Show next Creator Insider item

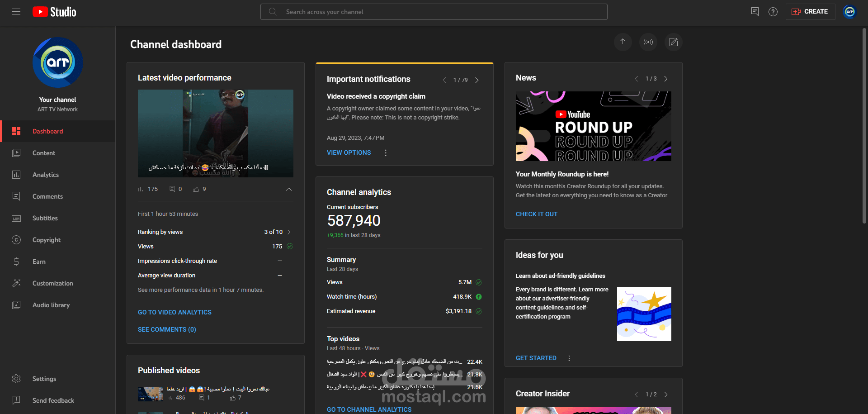pyautogui.click(x=666, y=395)
